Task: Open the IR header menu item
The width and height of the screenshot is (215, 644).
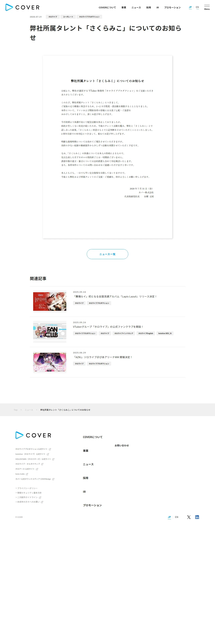Action: tap(157, 8)
